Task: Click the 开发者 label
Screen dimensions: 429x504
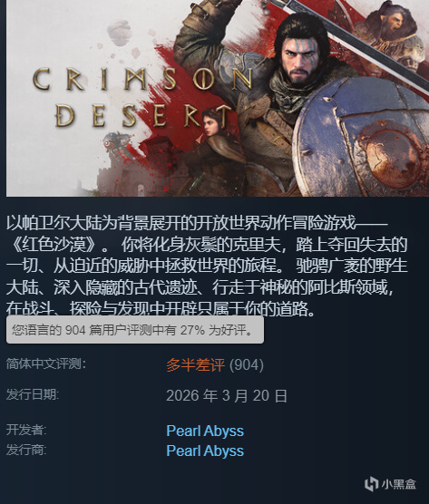Action: [26, 430]
